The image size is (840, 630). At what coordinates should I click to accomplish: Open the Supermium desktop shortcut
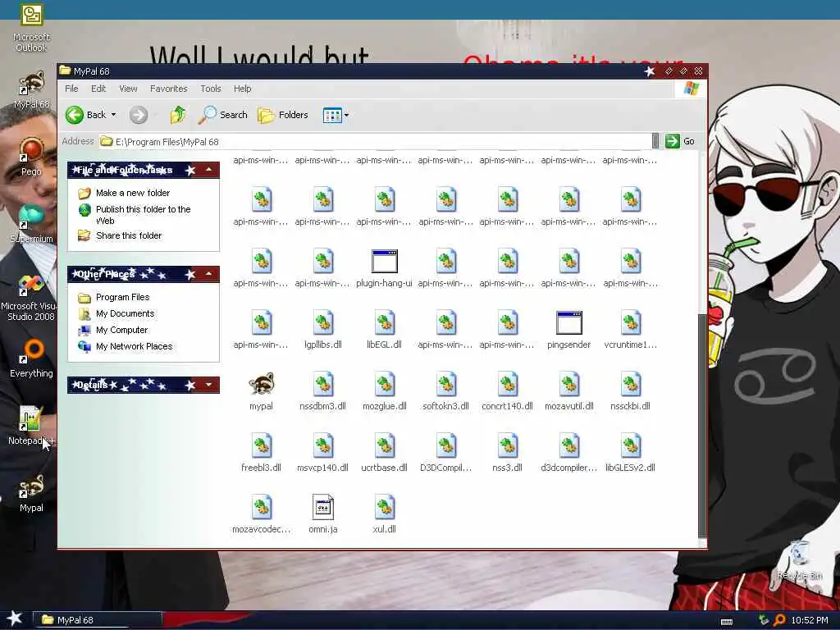click(x=31, y=224)
